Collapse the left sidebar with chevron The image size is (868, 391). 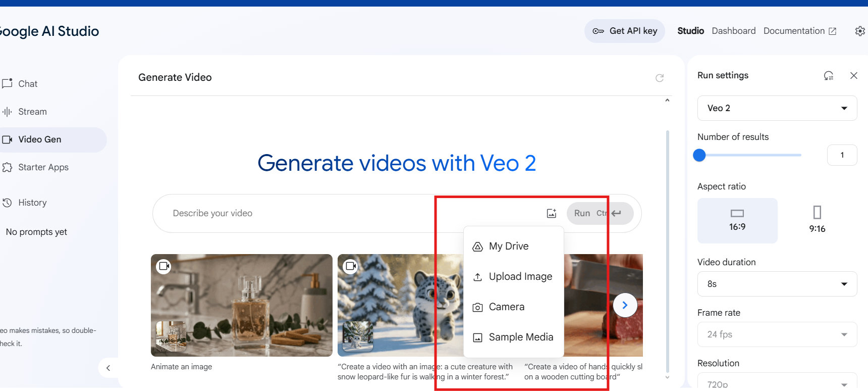pyautogui.click(x=108, y=368)
